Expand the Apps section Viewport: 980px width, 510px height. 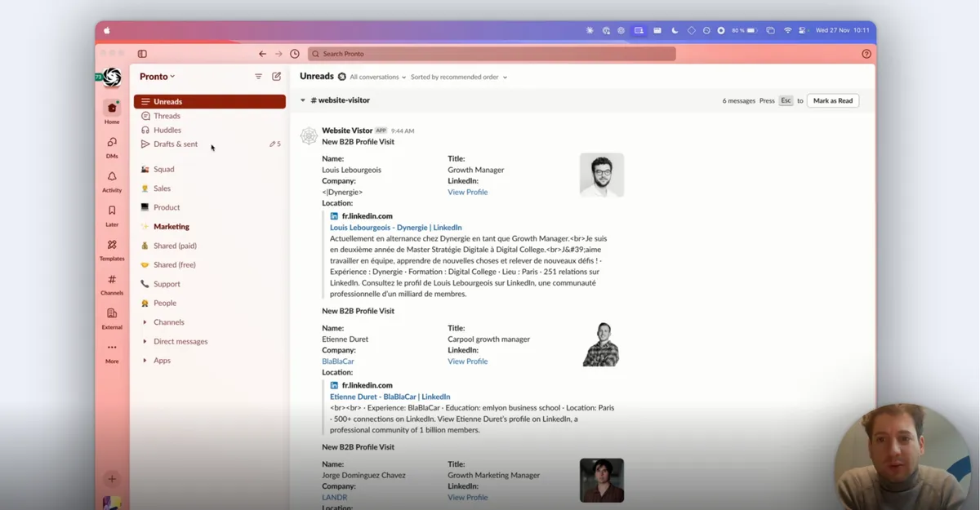pyautogui.click(x=145, y=361)
